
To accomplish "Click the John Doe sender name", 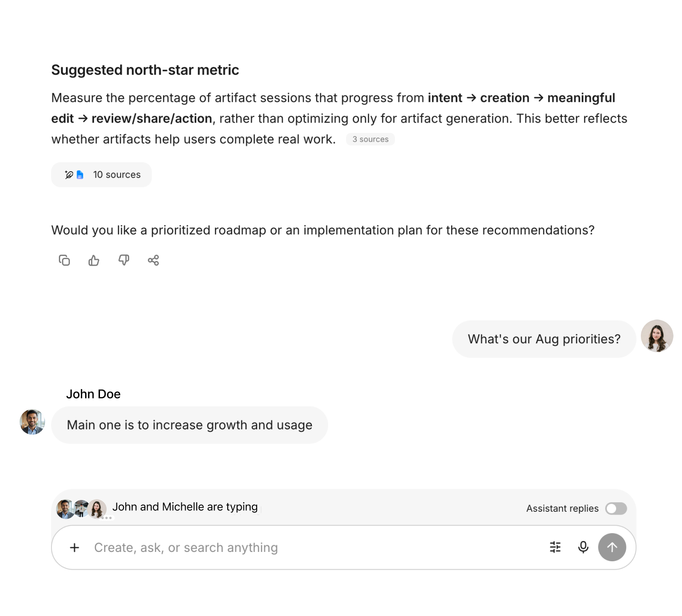I will click(93, 394).
